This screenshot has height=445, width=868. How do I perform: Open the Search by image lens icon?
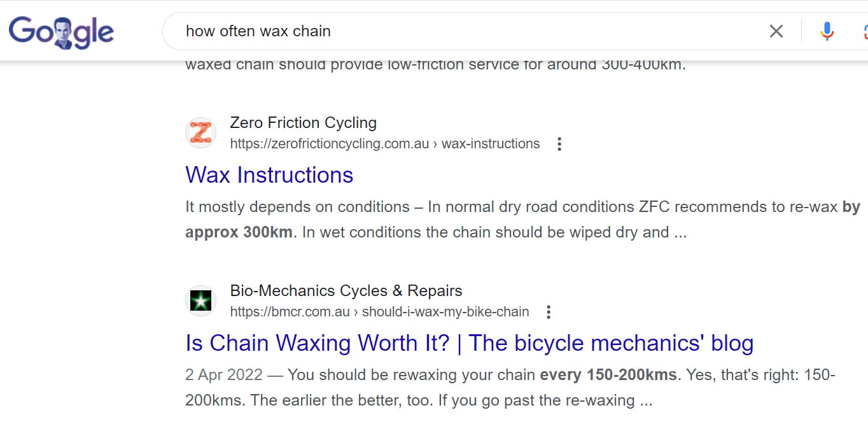tap(864, 31)
